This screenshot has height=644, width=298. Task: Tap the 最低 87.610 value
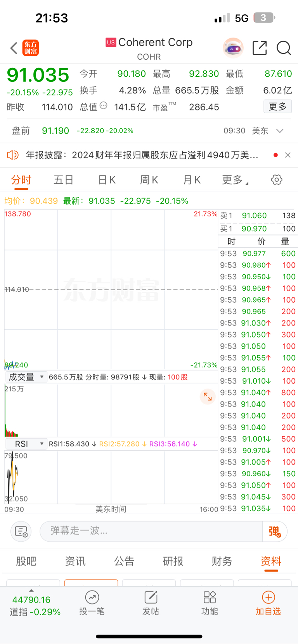tap(278, 74)
